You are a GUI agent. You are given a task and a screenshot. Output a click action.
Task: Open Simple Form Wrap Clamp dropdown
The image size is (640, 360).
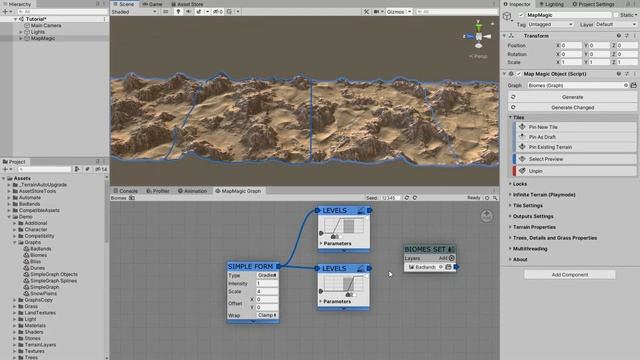[x=267, y=315]
